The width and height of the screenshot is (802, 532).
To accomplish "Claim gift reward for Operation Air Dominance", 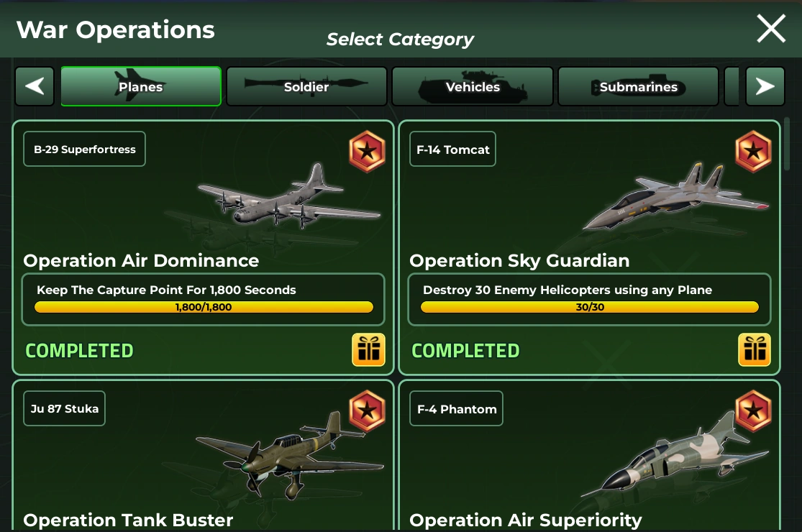I will point(368,350).
